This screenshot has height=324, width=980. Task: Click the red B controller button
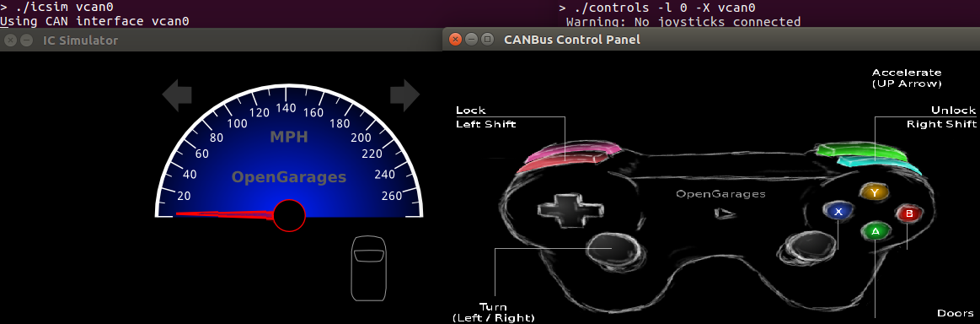point(908,214)
